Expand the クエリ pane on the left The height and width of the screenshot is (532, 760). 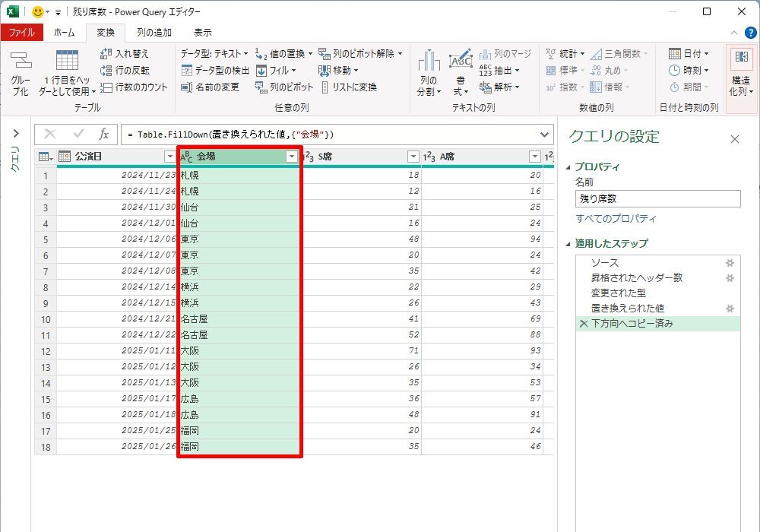pos(15,134)
